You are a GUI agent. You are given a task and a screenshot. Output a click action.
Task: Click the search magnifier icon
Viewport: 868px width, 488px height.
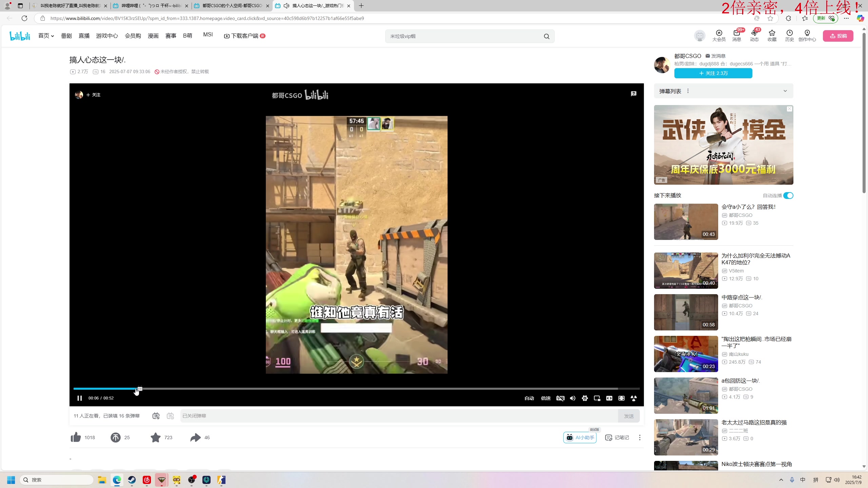[547, 36]
